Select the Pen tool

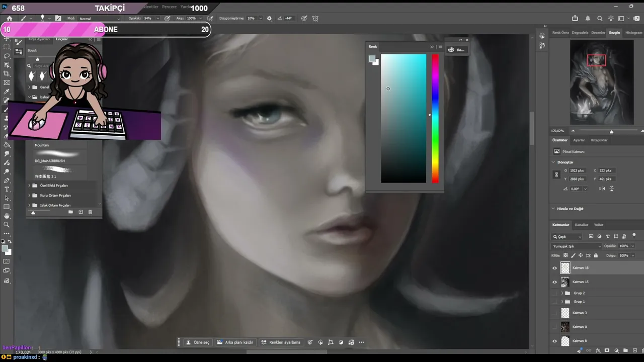7,180
